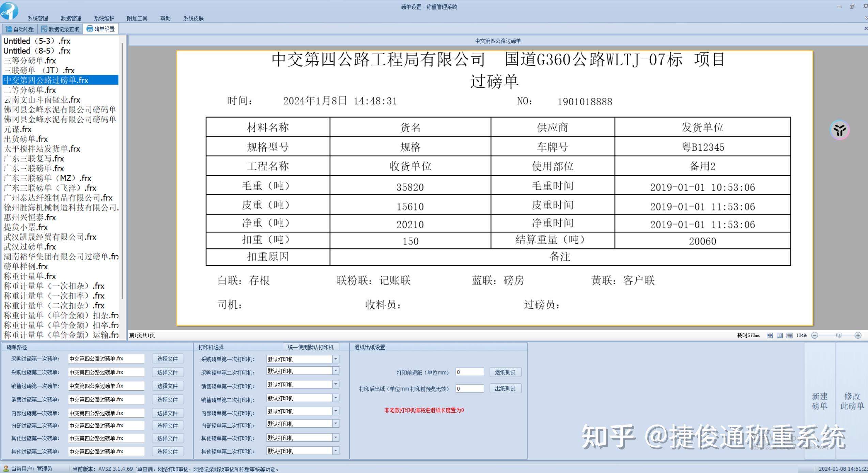Select 称重计量单（二次扣杂）.frx template
Image resolution: width=868 pixels, height=473 pixels.
(61, 306)
